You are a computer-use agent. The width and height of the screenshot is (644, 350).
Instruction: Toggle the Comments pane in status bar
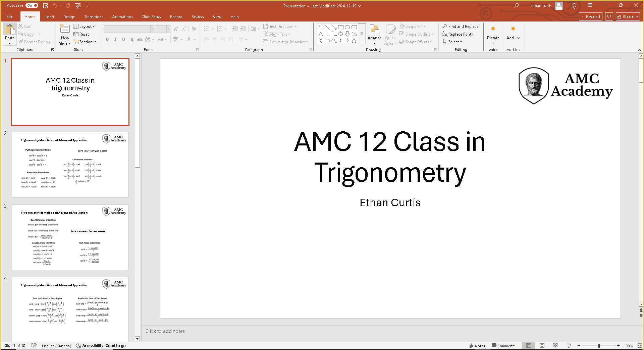(x=503, y=346)
